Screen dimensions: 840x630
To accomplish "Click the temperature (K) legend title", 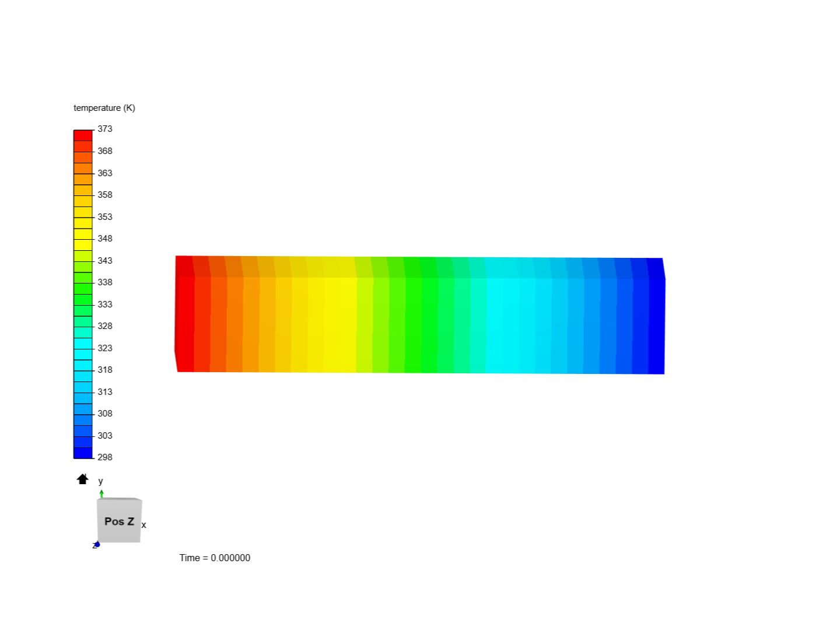I will click(x=104, y=108).
